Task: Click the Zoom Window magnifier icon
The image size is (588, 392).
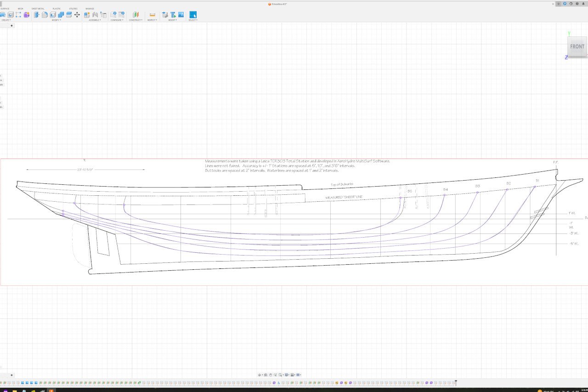Action: (x=280, y=375)
